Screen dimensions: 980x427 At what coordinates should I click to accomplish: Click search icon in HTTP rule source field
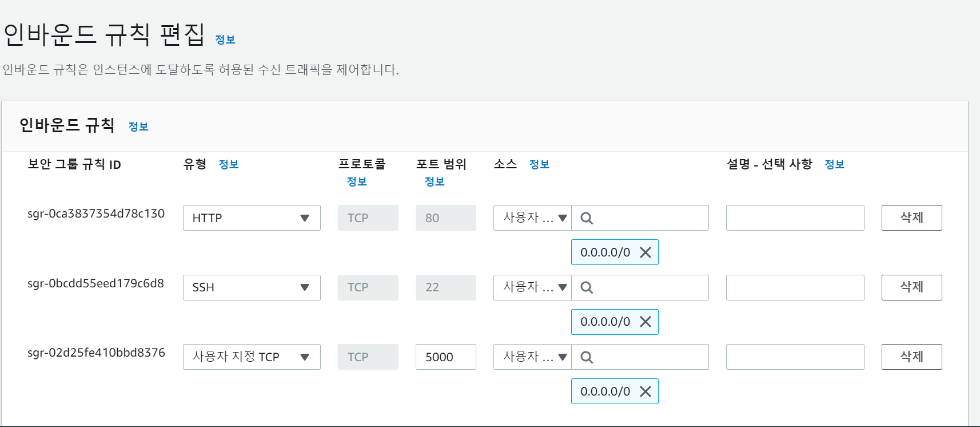[587, 218]
